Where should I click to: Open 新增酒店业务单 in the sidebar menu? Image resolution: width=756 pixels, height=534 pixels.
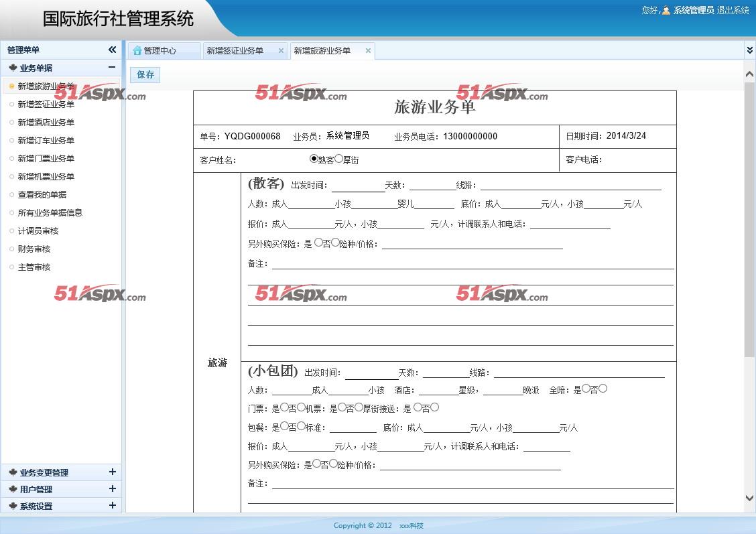[x=46, y=123]
